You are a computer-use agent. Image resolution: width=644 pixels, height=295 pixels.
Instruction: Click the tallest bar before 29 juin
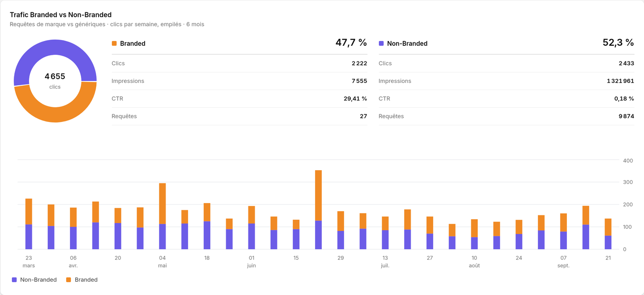point(318,210)
